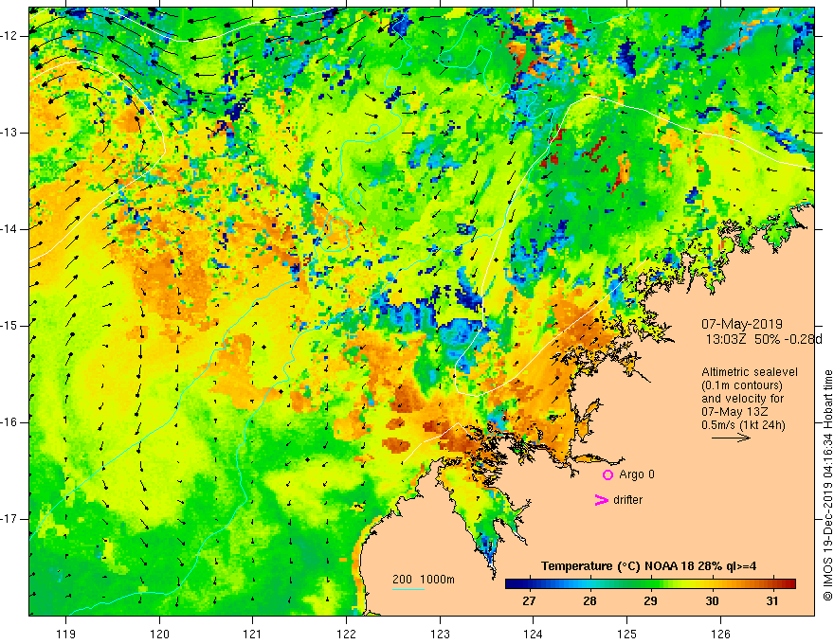This screenshot has width=834, height=644.
Task: Click the magenta Argo circle legend symbol
Action: click(x=607, y=474)
